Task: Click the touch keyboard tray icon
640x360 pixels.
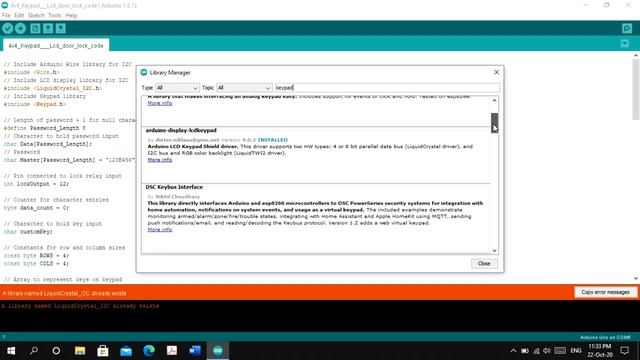Action: click(560, 351)
